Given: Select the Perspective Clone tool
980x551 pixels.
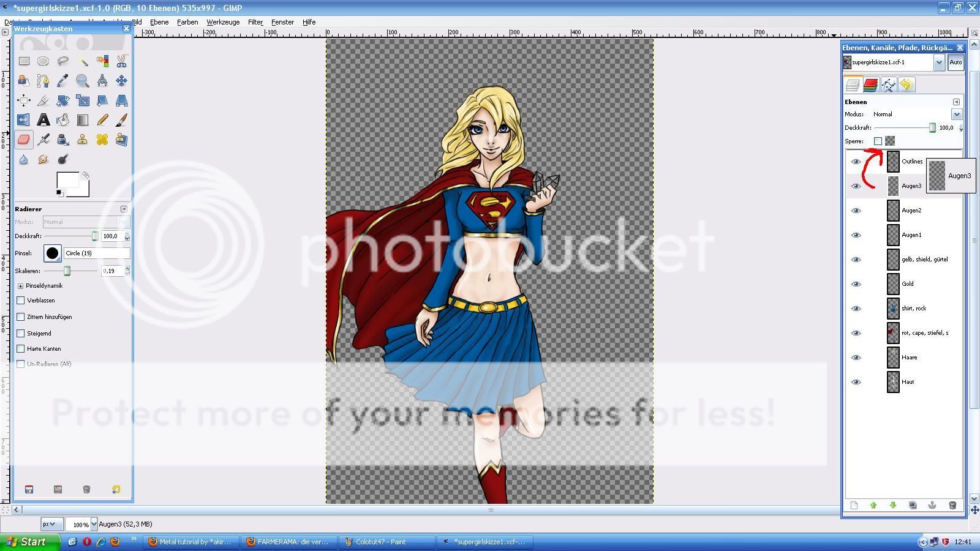Looking at the screenshot, I should point(122,140).
